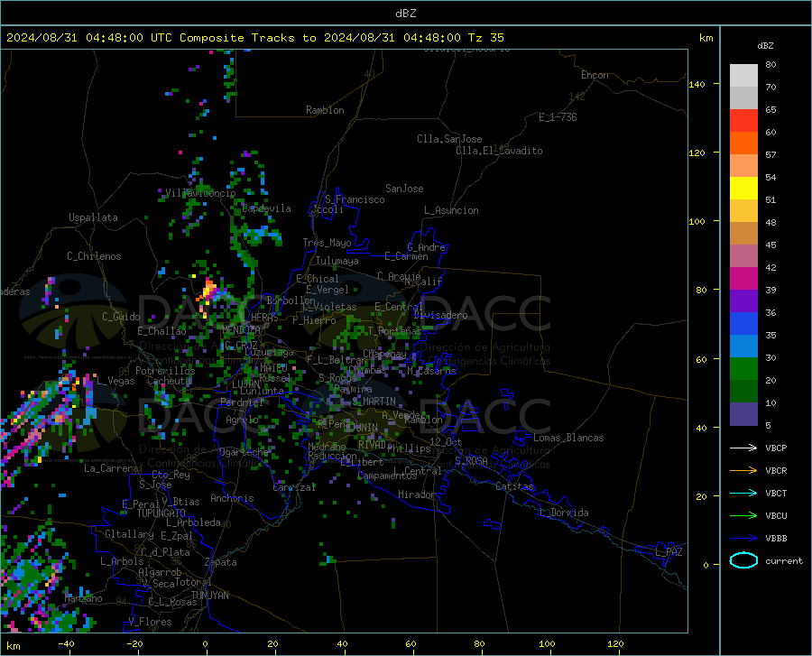Select the magenta 39 dBZ color swatch
The image size is (812, 656).
click(x=743, y=279)
